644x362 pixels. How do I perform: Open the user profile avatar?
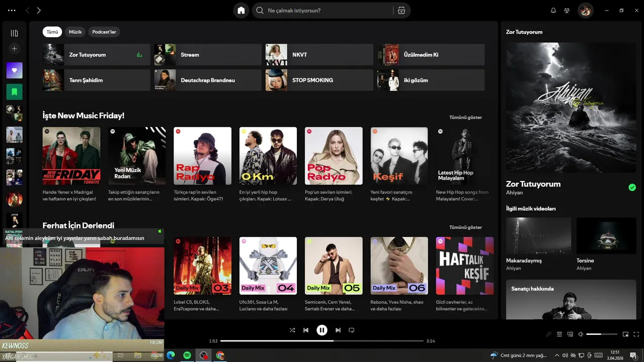(586, 11)
